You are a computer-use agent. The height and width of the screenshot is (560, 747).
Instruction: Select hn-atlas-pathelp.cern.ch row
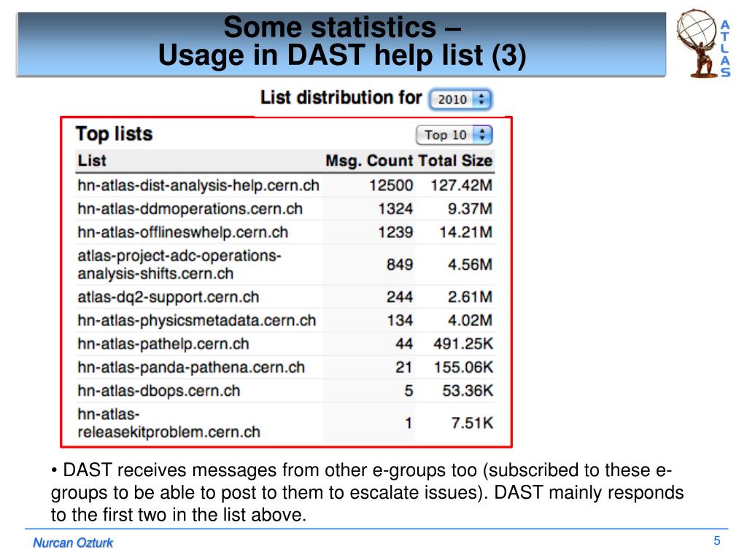click(285, 343)
